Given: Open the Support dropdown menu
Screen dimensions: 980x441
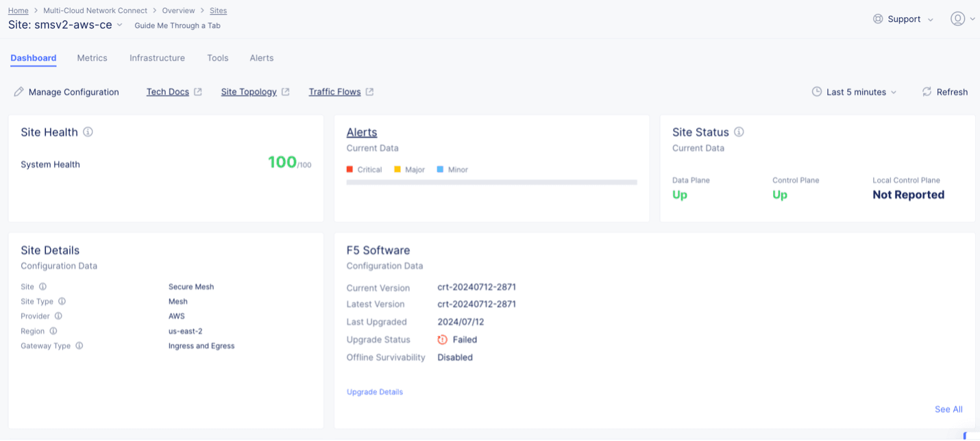Looking at the screenshot, I should coord(903,19).
